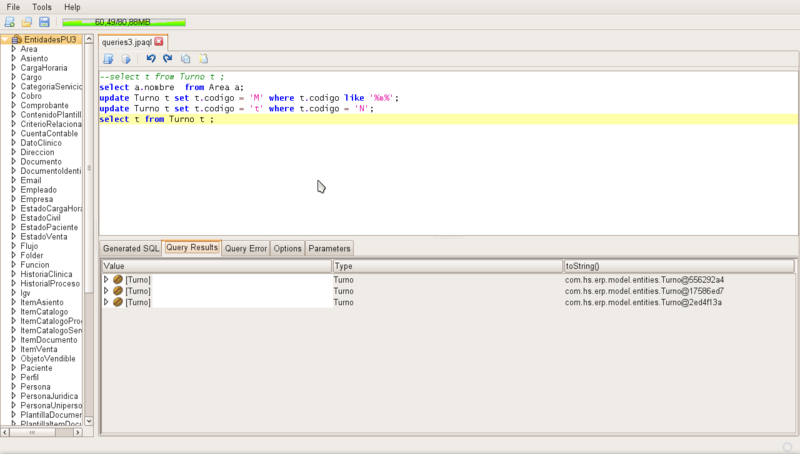Viewport: 800px width, 454px height.
Task: Open the File menu
Action: pos(13,7)
